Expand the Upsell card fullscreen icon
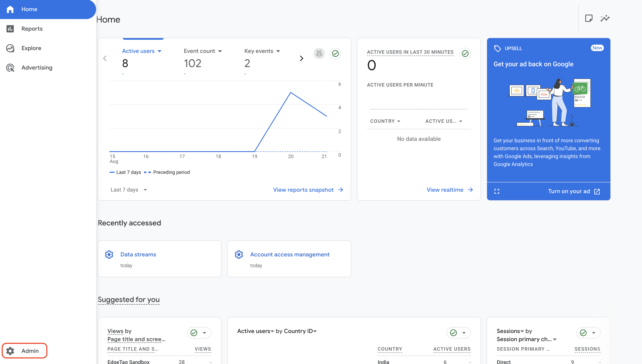 point(497,191)
